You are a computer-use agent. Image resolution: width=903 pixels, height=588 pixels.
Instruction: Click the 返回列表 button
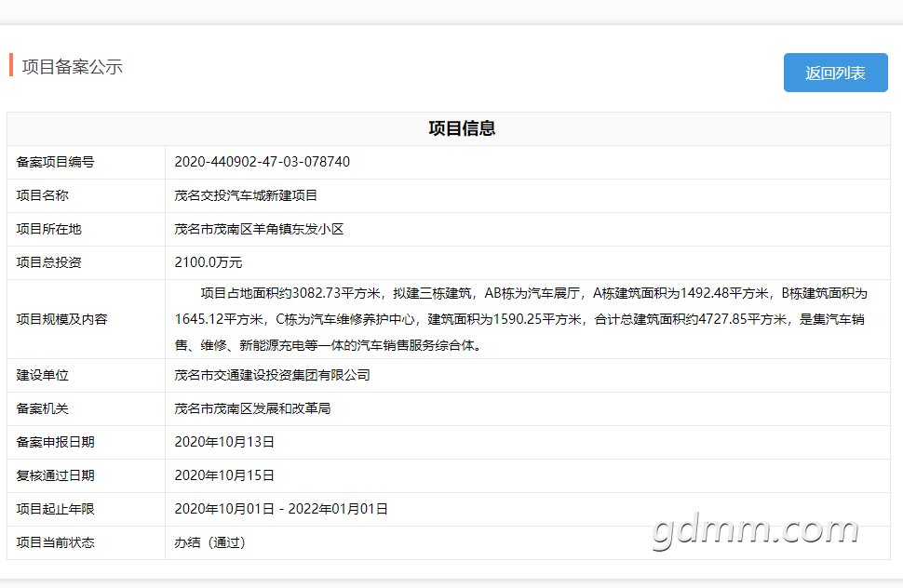[835, 73]
